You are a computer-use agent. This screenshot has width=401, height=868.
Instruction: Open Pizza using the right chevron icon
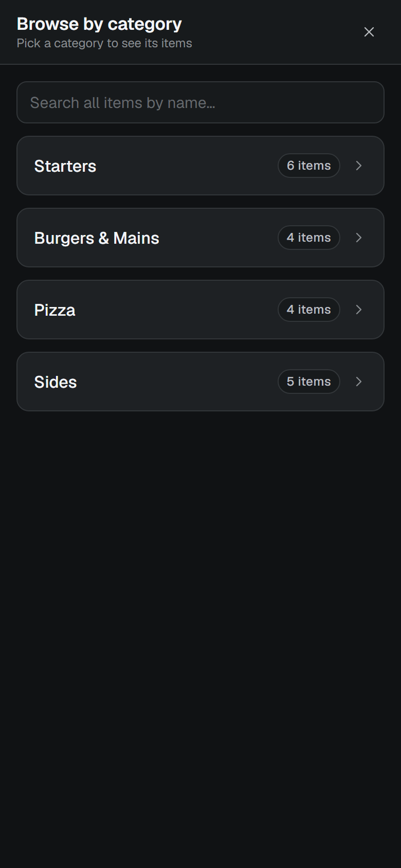tap(359, 310)
